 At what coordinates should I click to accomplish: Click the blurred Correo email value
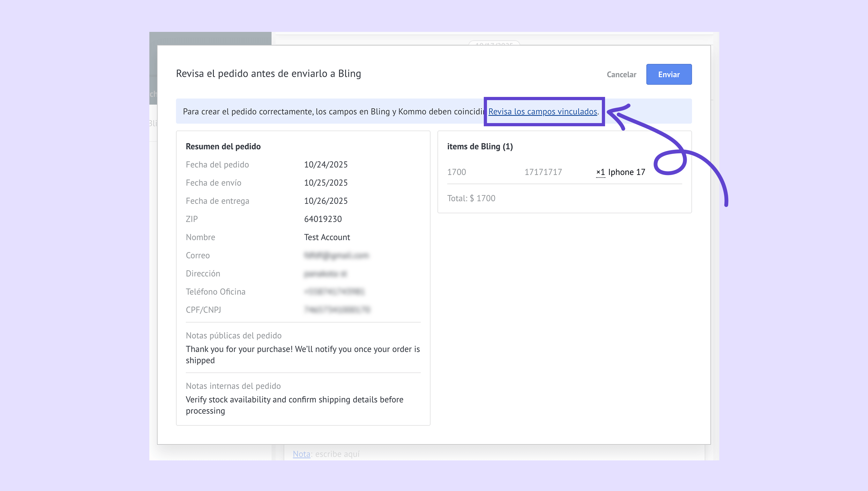[336, 256]
